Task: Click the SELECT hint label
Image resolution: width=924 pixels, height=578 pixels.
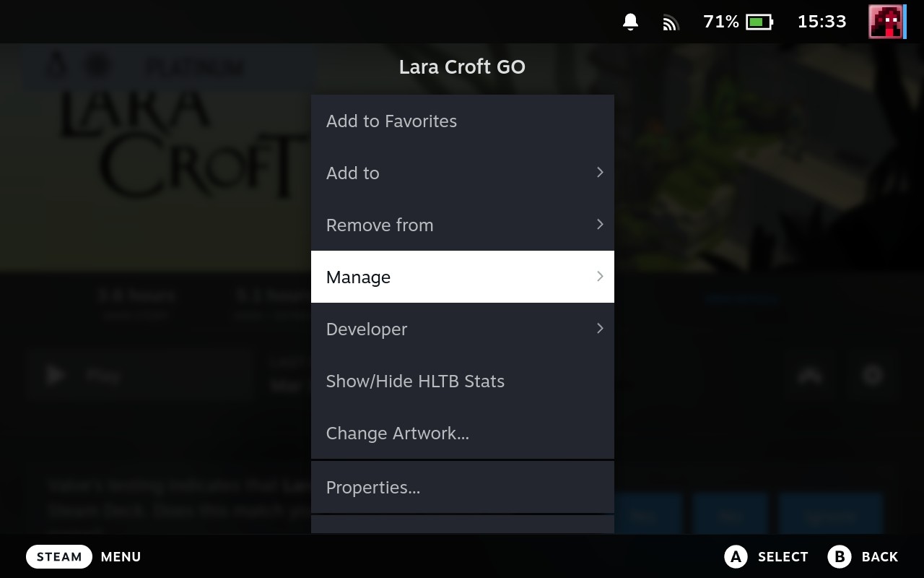Action: click(783, 557)
